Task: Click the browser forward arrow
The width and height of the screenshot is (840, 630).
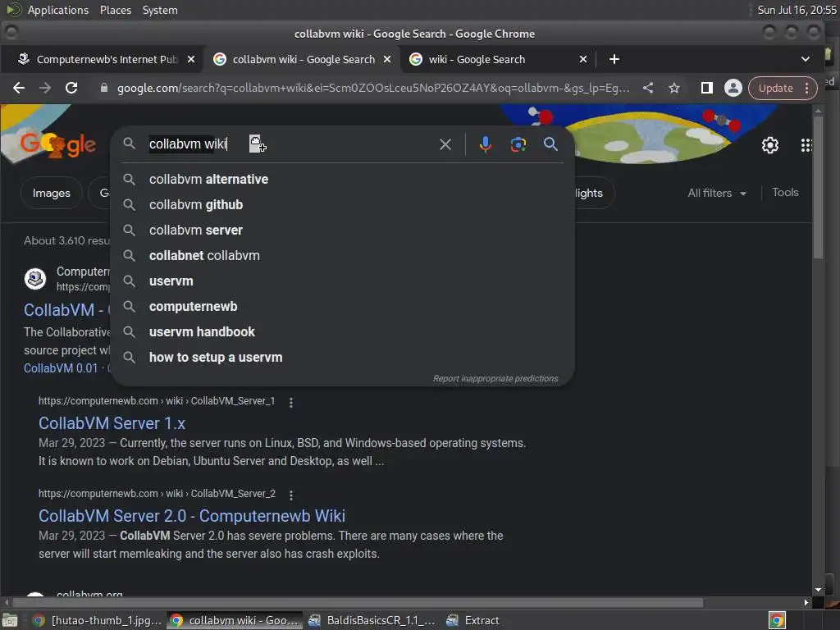Action: [x=45, y=88]
